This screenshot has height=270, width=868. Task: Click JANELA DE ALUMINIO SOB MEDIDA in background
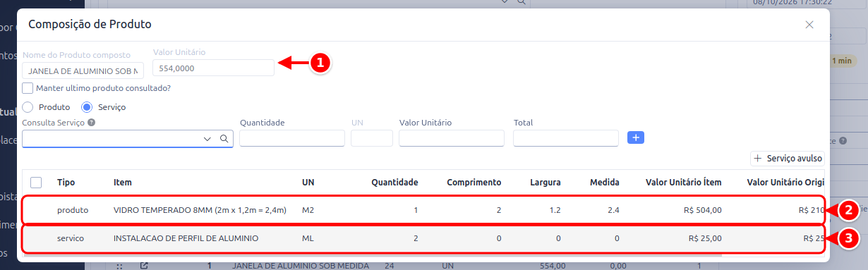(301, 266)
